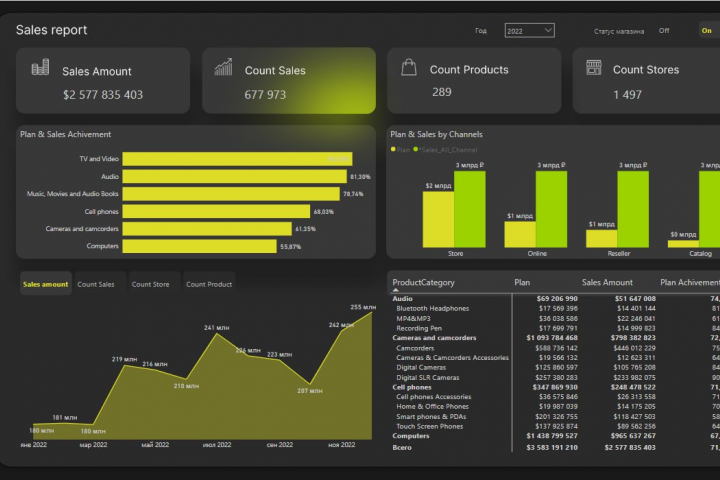720x480 pixels.
Task: Click the Sales Amount bar chart icon
Action: pos(40,67)
